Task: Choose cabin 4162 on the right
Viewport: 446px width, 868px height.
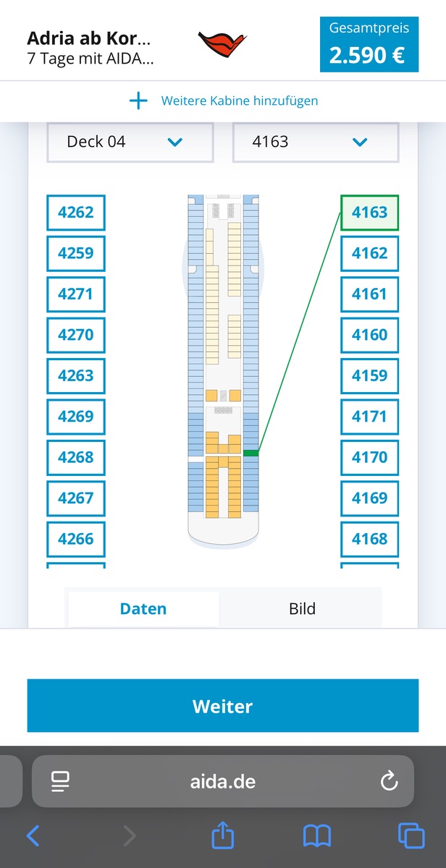Action: tap(369, 253)
